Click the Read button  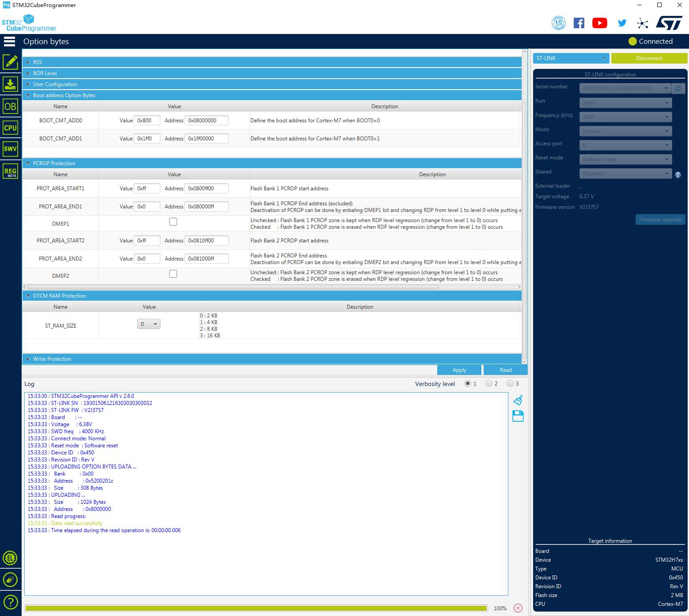(x=506, y=370)
